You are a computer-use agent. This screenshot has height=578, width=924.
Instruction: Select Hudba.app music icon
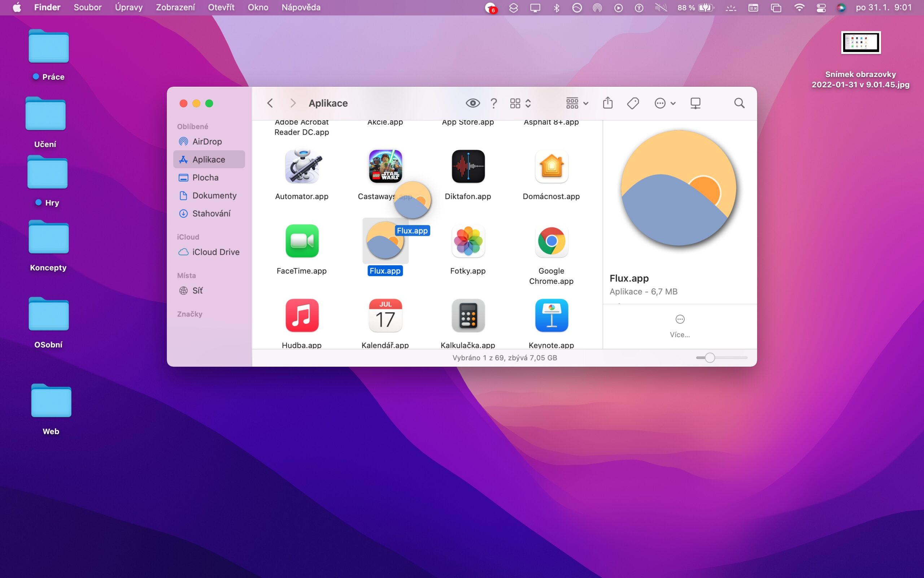click(302, 315)
